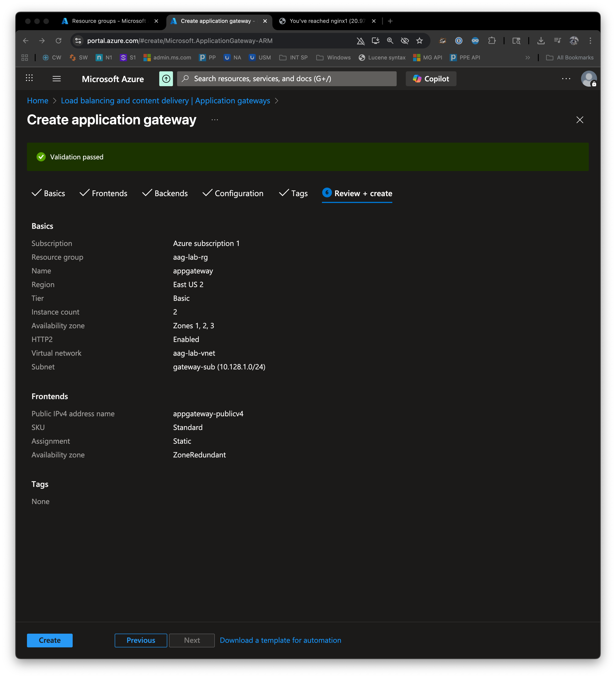Switch to the Resource groups browser tab
Viewport: 616px width, 678px height.
point(109,21)
